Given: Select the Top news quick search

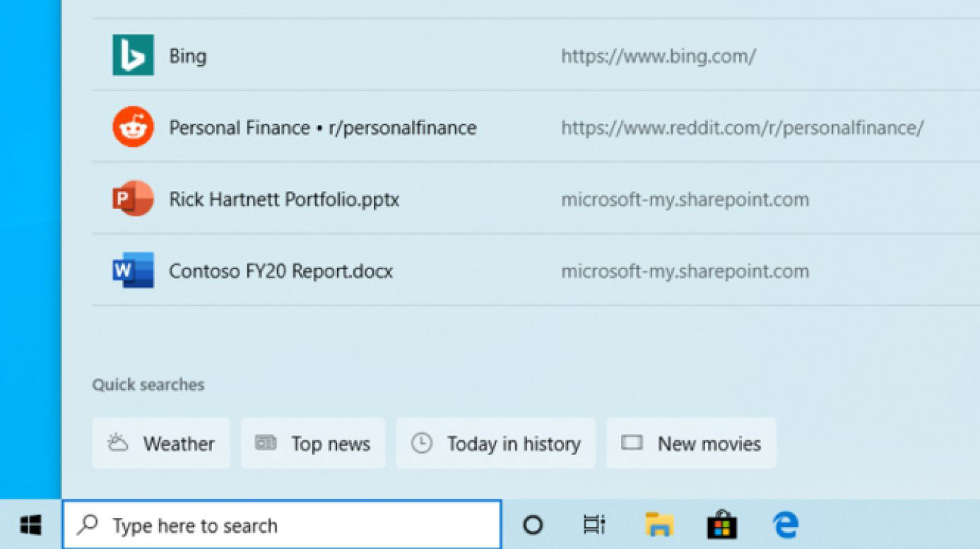Looking at the screenshot, I should click(x=313, y=443).
